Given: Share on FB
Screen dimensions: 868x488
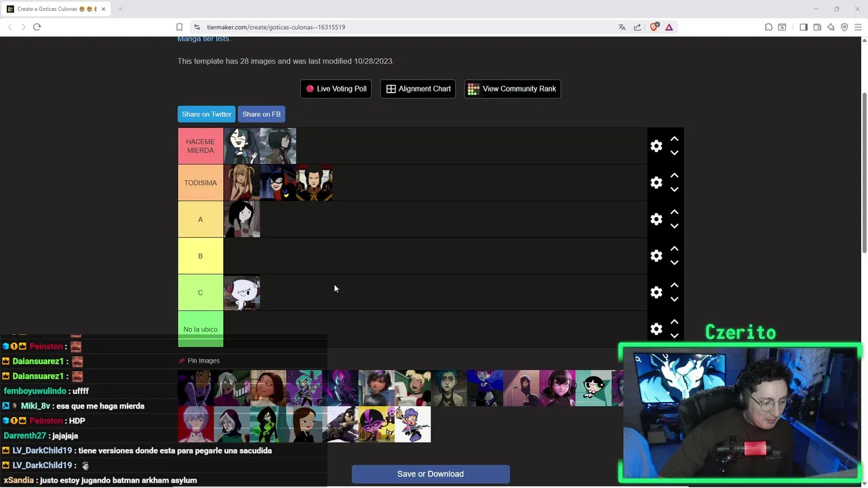Looking at the screenshot, I should 261,114.
